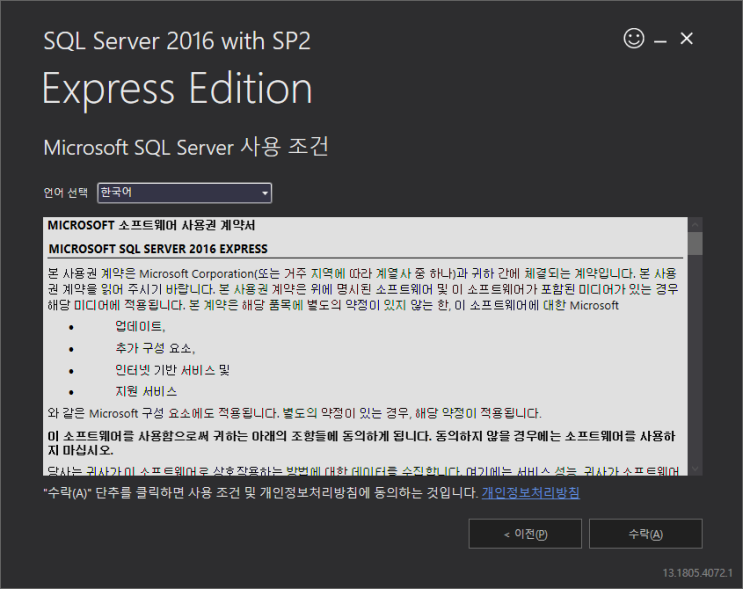Click the '추가 구성 요소,' bullet item
The width and height of the screenshot is (743, 589).
coord(155,348)
